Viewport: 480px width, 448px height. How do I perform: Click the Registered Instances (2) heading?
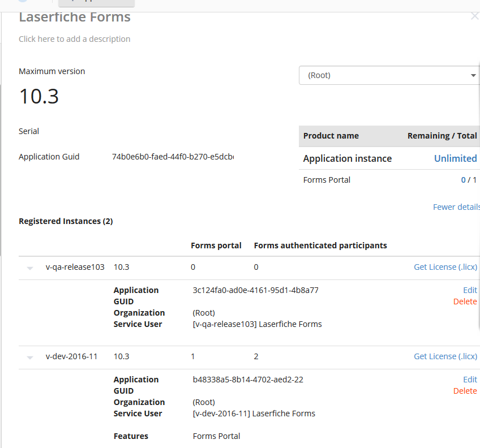(66, 221)
